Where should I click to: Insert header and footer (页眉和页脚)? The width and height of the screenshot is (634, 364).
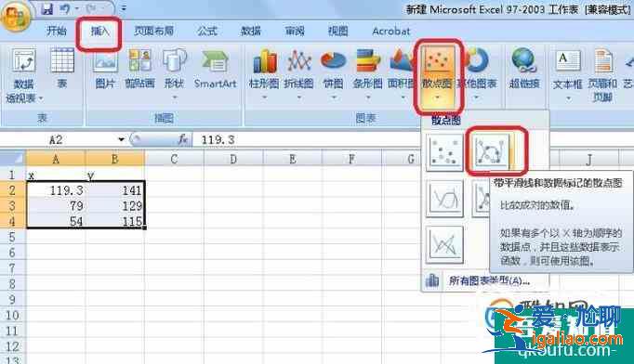(x=602, y=75)
